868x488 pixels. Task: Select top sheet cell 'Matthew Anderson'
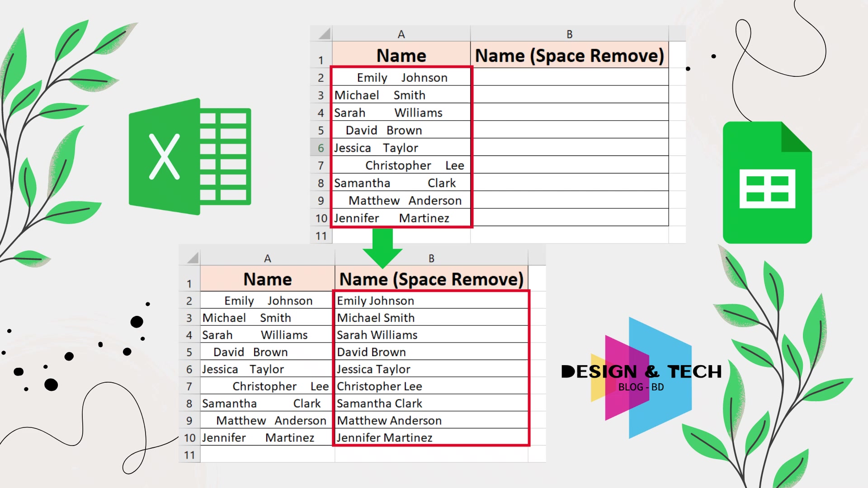[x=401, y=200]
